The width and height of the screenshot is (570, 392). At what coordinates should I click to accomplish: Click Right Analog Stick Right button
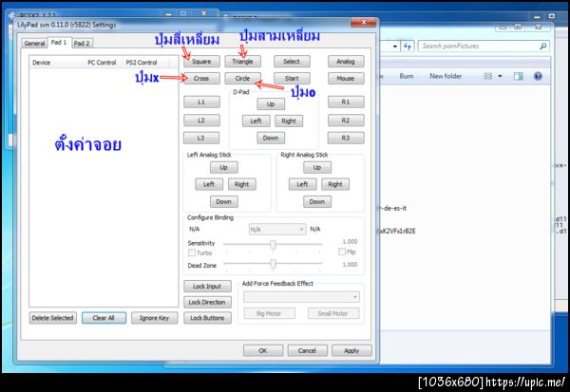pyautogui.click(x=335, y=184)
